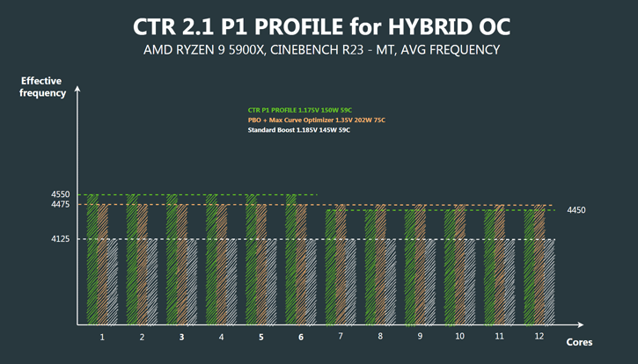Screen dimensions: 638x364
Task: Click core number 10 on x-axis
Action: [459, 336]
